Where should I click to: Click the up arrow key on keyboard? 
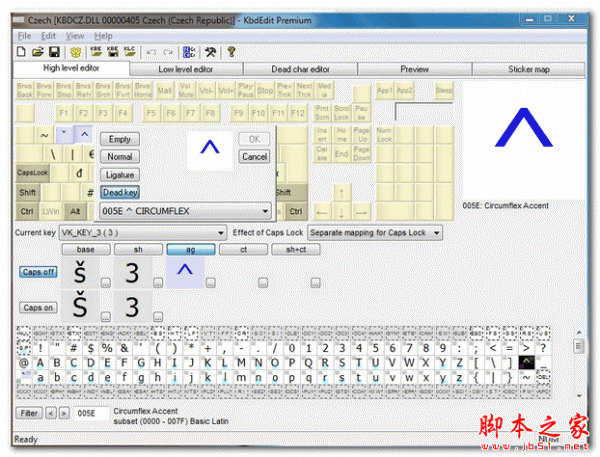click(x=341, y=193)
